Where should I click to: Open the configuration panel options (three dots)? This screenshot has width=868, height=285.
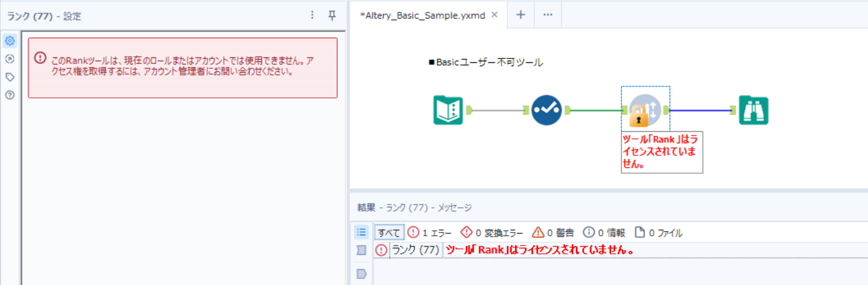[312, 15]
